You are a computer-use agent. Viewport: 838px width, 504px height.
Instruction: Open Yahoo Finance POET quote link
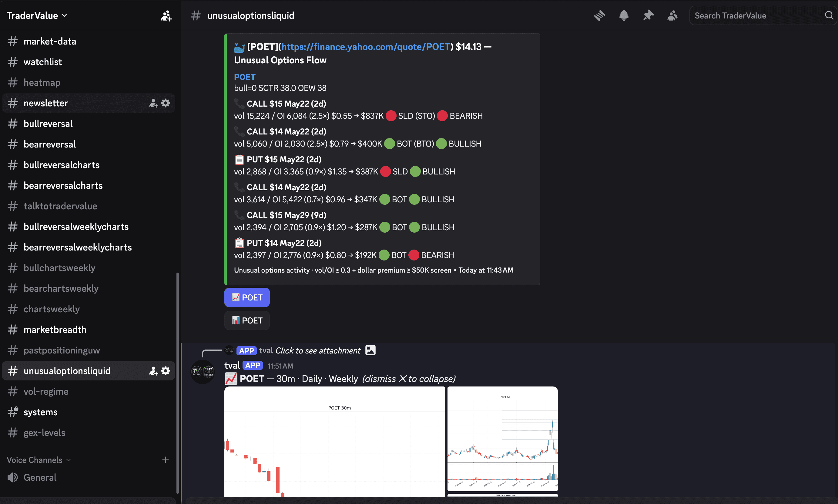[365, 47]
